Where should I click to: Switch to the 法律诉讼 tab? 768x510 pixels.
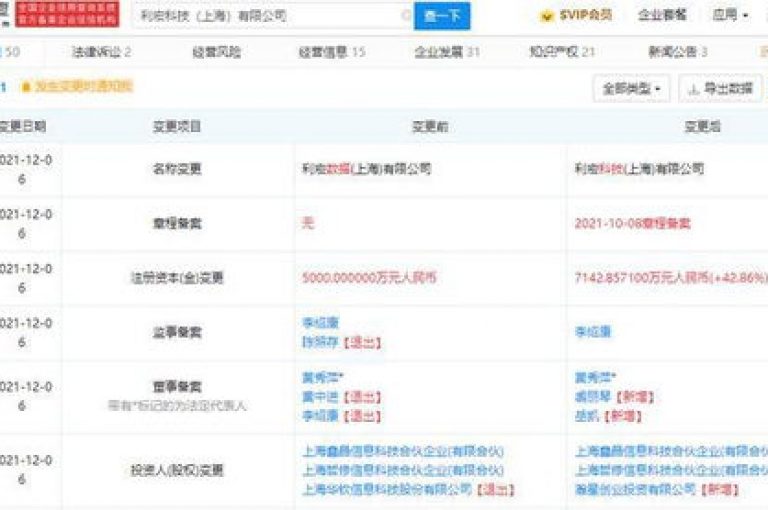tap(101, 52)
